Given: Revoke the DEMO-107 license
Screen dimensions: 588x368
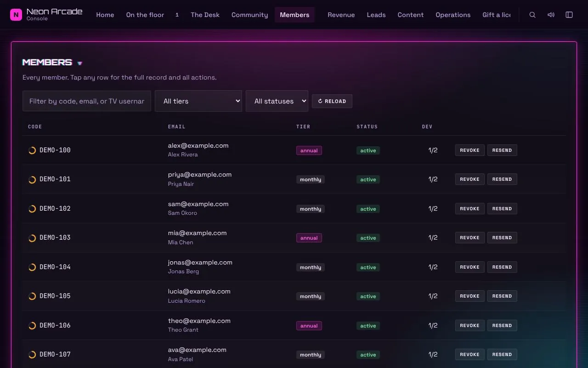Looking at the screenshot, I should click(x=469, y=354).
